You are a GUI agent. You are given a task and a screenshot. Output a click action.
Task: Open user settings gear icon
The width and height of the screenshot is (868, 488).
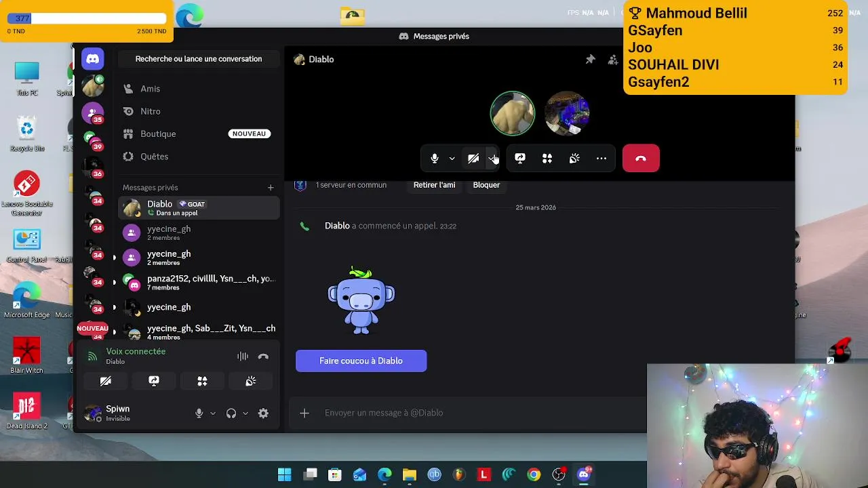tap(263, 413)
